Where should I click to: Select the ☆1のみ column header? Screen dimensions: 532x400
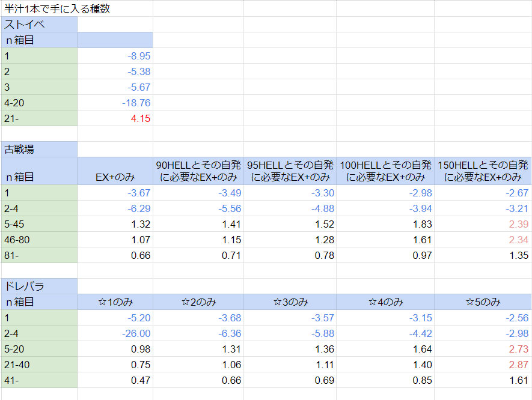pos(115,302)
